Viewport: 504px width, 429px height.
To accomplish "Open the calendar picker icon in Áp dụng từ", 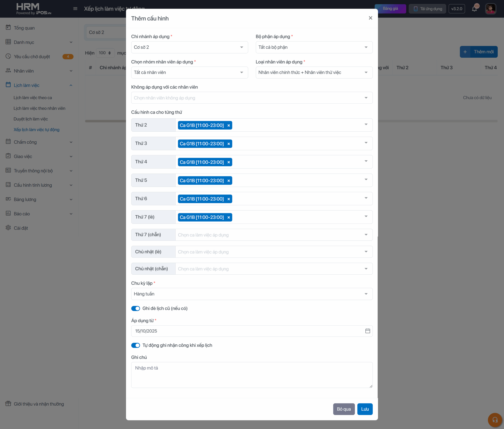I will pos(367,331).
